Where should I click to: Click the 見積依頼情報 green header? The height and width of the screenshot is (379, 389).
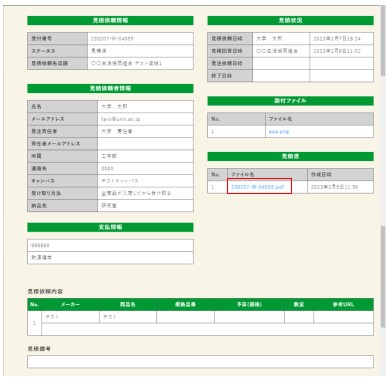tap(110, 20)
